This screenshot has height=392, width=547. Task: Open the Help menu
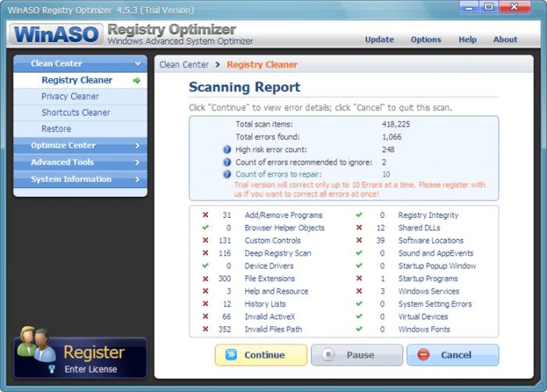(x=468, y=39)
